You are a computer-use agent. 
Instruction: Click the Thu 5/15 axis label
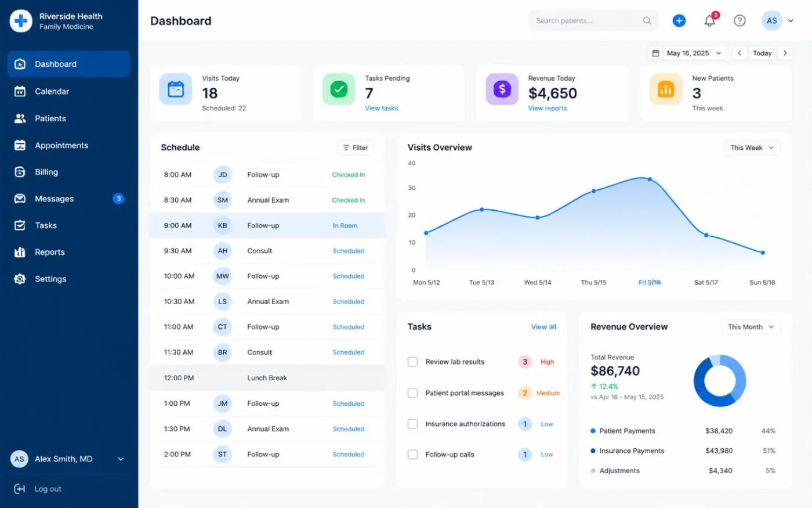[x=593, y=283]
